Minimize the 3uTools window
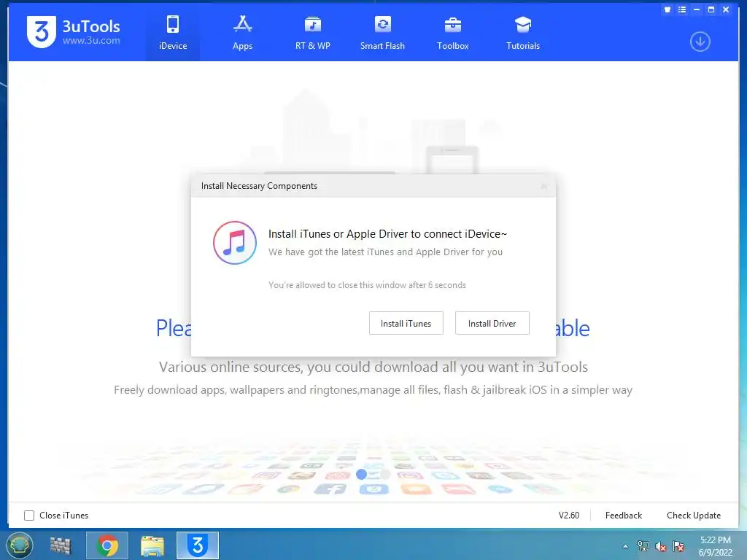This screenshot has height=560, width=747. click(x=697, y=9)
